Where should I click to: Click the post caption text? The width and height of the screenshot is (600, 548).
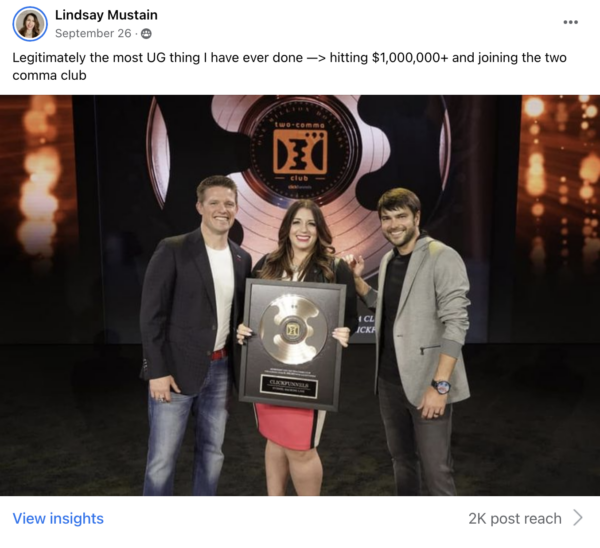point(289,66)
